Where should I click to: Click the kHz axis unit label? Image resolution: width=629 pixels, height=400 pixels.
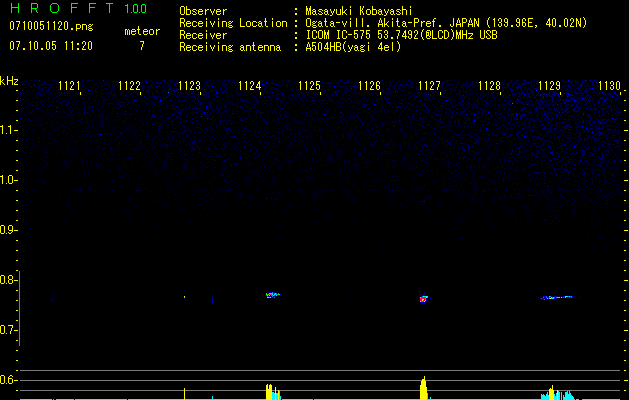tap(9, 81)
